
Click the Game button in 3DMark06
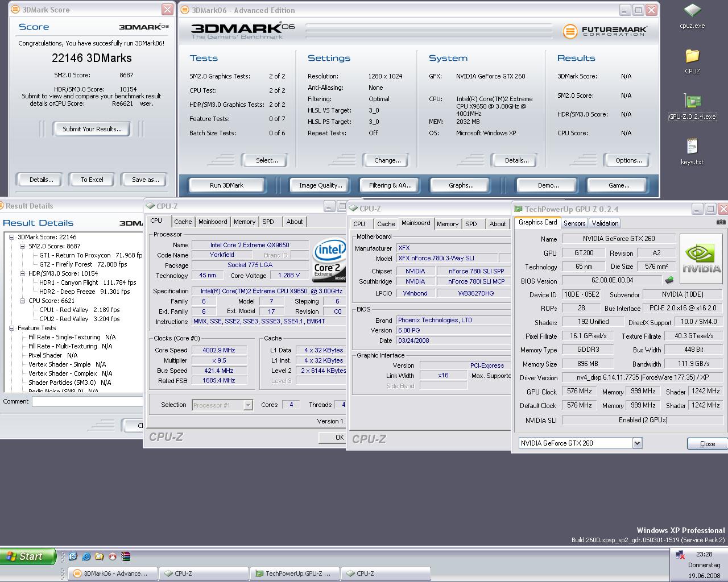pyautogui.click(x=619, y=185)
